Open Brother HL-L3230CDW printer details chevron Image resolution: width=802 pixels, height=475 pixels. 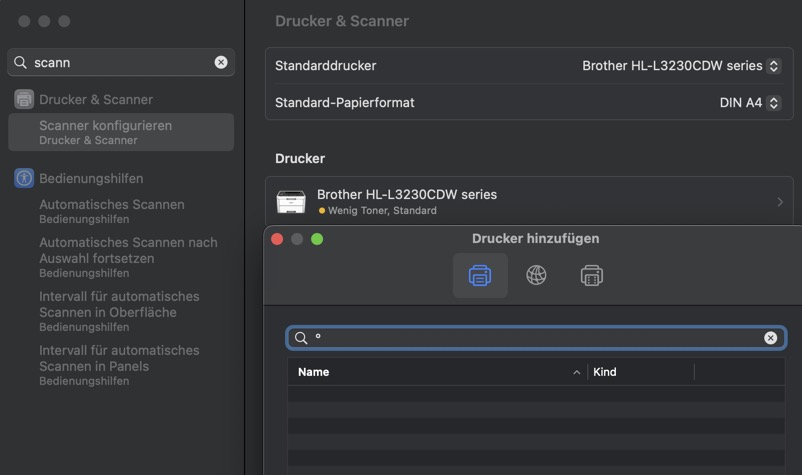coord(779,202)
